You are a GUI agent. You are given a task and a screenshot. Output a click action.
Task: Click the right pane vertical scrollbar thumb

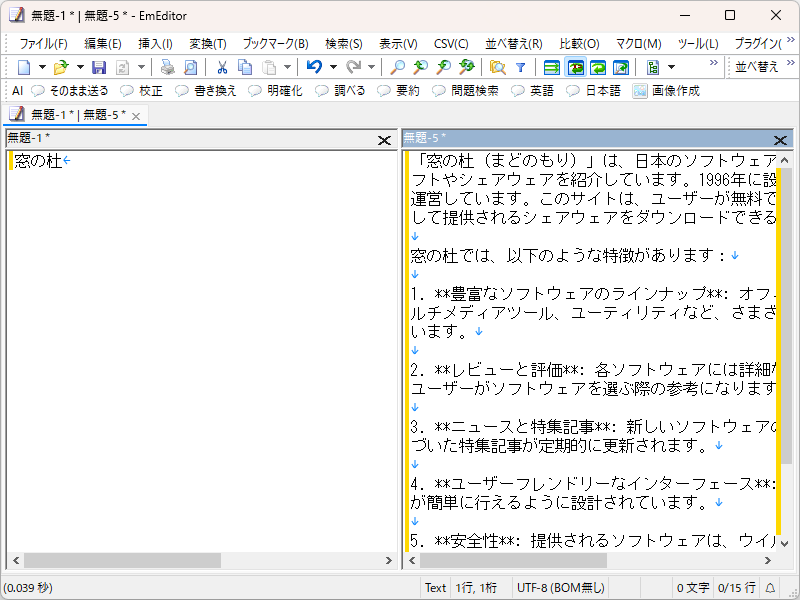point(785,316)
